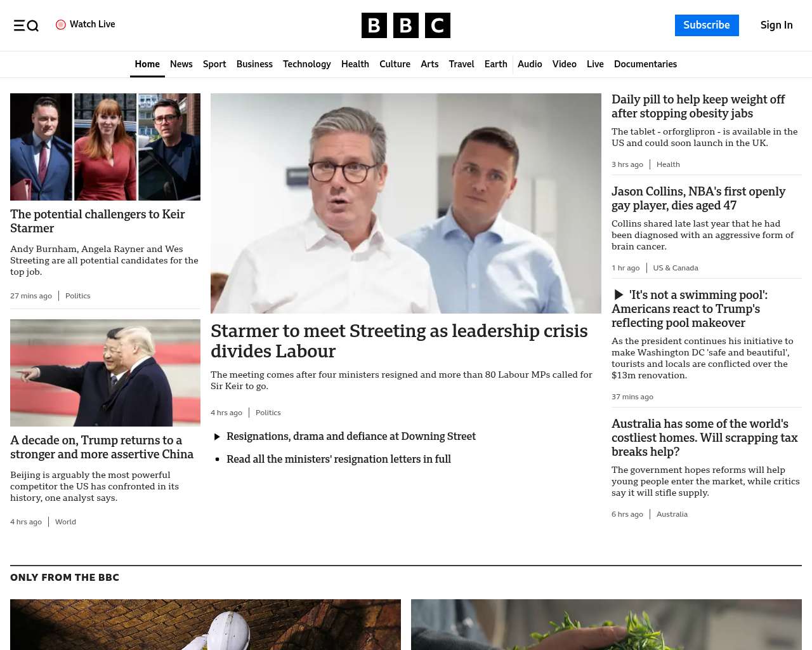Open Jason Collins NBA story
Screen dimensions: 812x650
coord(698,199)
